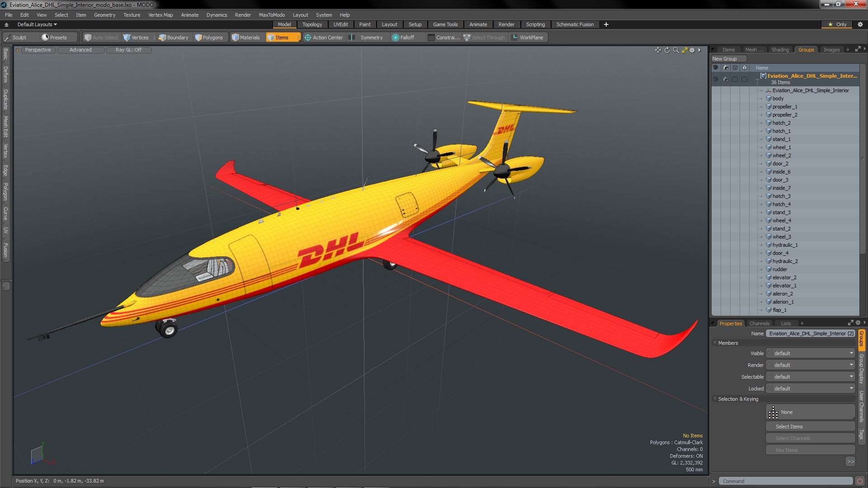Maximize the 3D viewport

coord(684,50)
